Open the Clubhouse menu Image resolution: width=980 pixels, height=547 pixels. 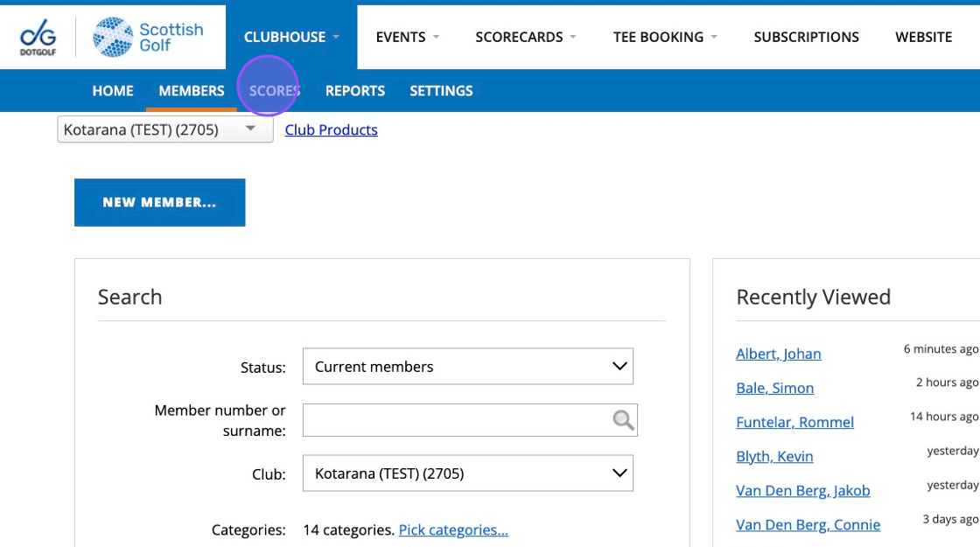click(x=291, y=37)
